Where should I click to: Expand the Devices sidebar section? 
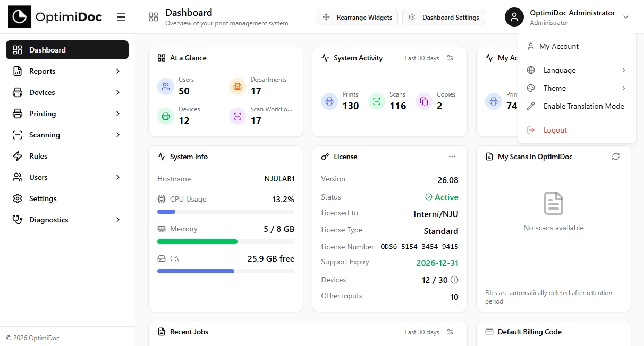click(x=118, y=92)
